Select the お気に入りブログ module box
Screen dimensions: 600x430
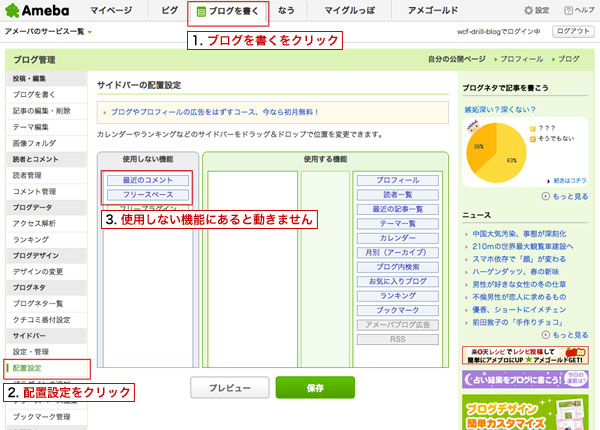(398, 282)
